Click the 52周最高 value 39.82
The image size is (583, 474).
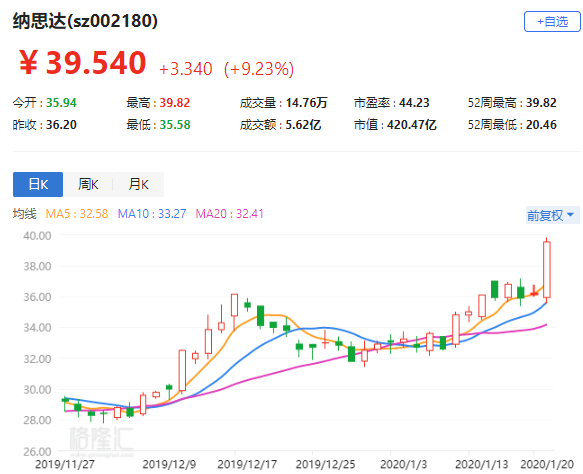(541, 103)
